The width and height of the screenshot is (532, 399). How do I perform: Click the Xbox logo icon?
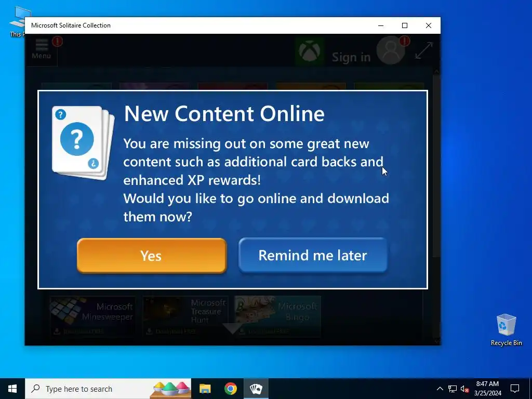tap(310, 51)
